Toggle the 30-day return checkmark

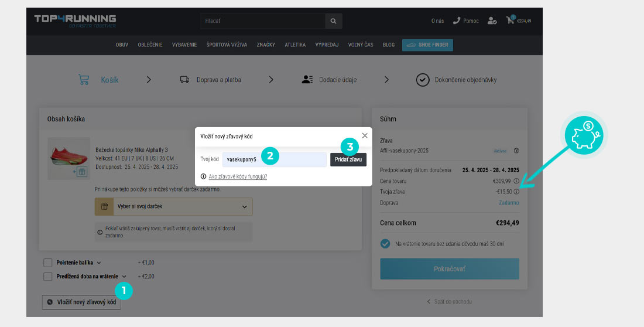[x=385, y=243]
